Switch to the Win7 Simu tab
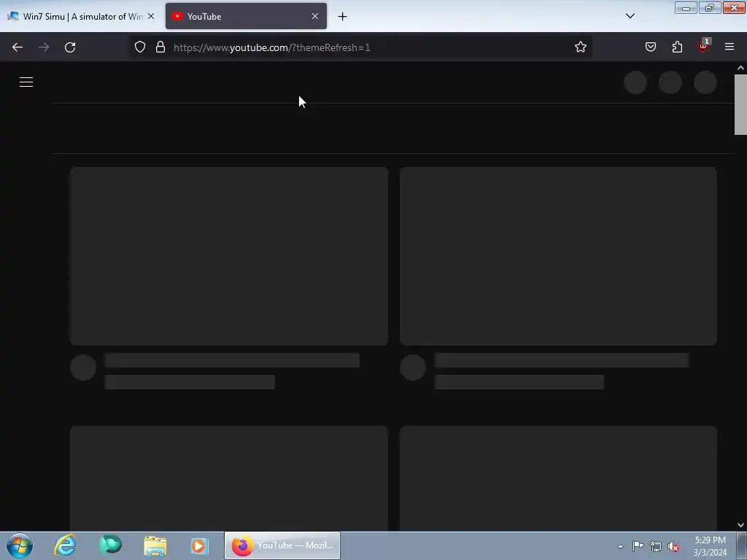The height and width of the screenshot is (560, 747). tap(81, 16)
